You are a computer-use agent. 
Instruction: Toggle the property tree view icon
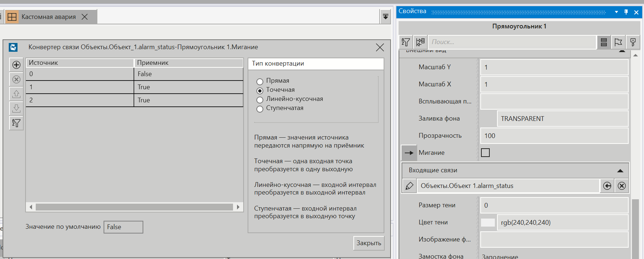pyautogui.click(x=420, y=42)
